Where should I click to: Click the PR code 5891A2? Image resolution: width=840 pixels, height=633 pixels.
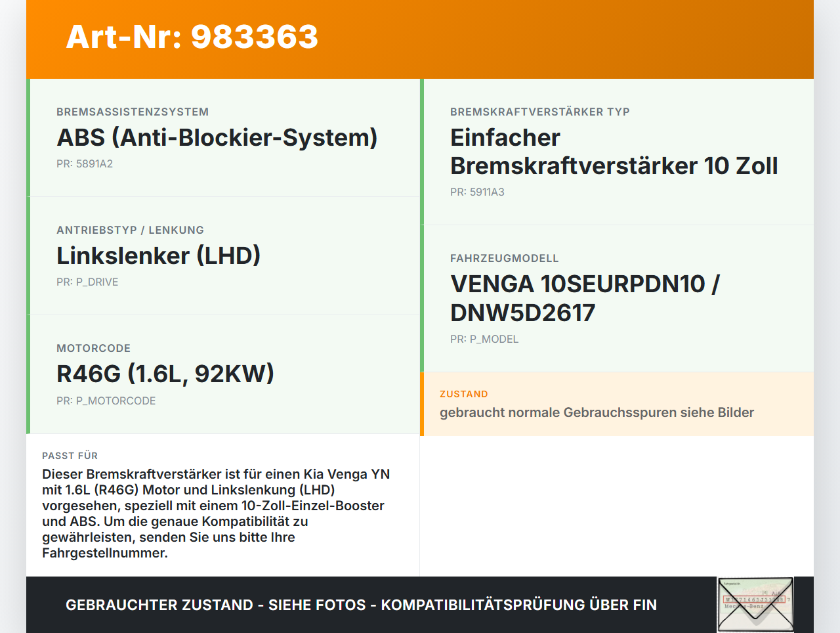click(85, 164)
